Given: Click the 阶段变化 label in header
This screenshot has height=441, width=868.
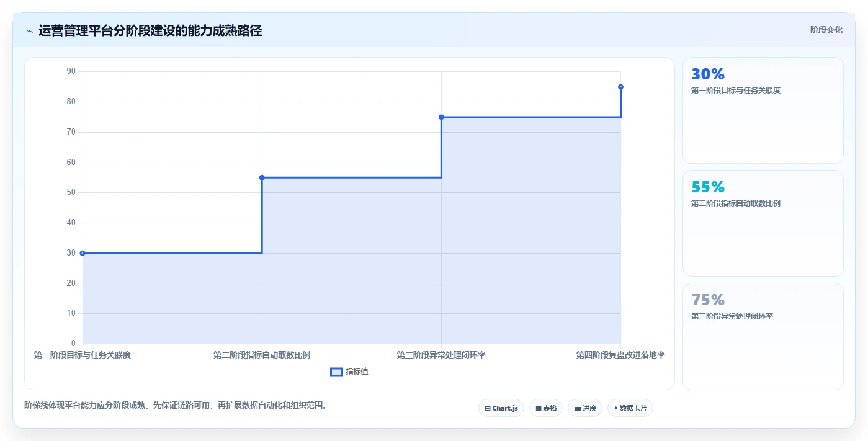Looking at the screenshot, I should click(826, 30).
